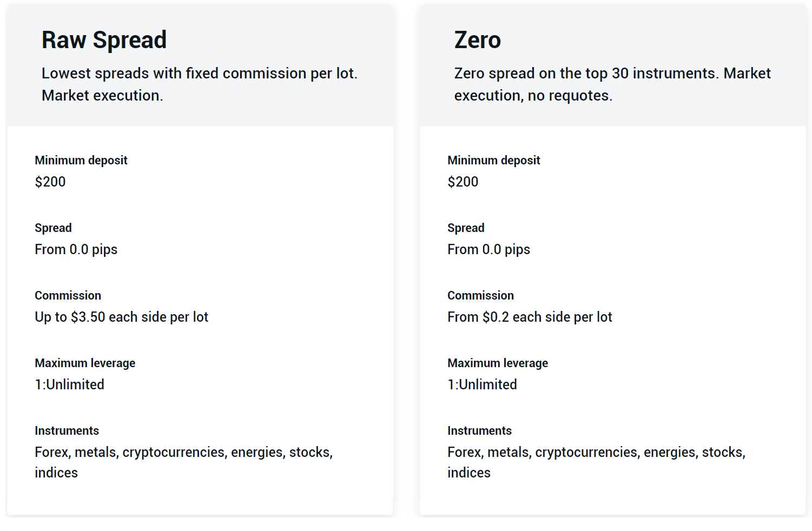
Task: Click the $200 value under Zero
Action: (463, 182)
